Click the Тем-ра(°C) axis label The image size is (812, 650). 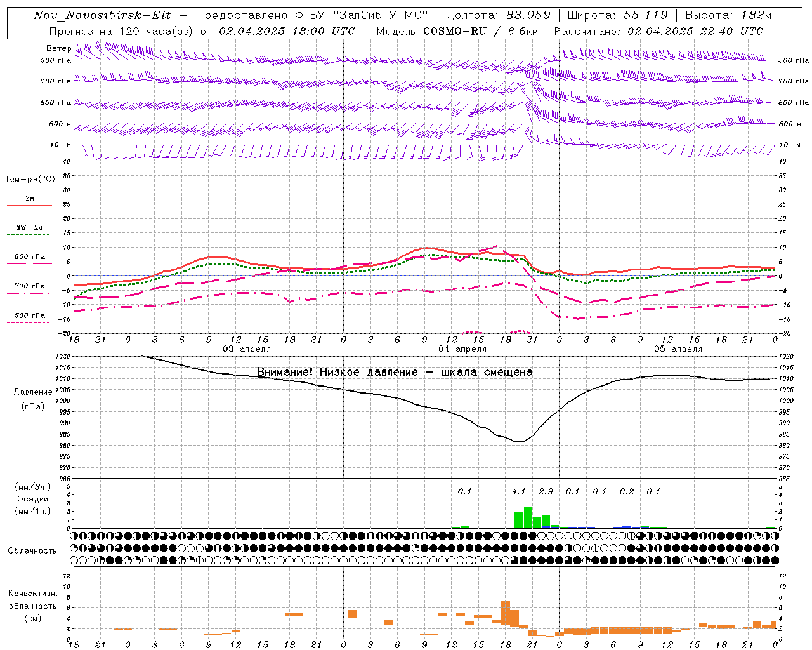30,180
